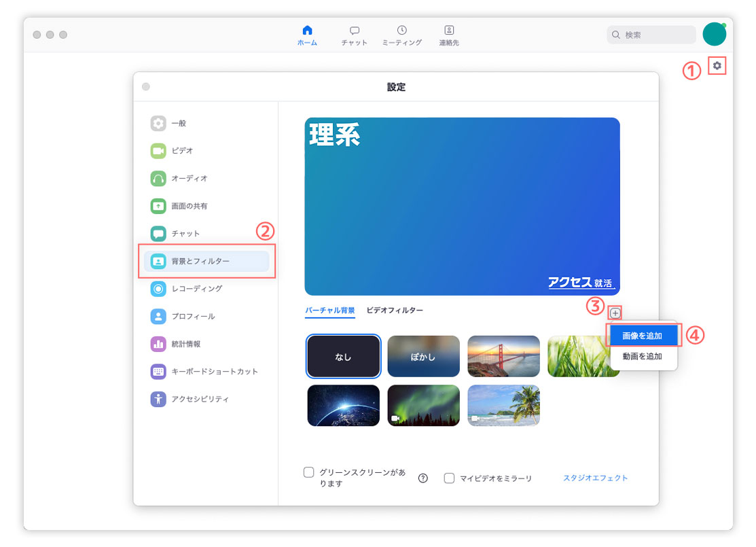Screen dimensions: 756x547
Task: Click the 検索 search field
Action: pyautogui.click(x=651, y=35)
